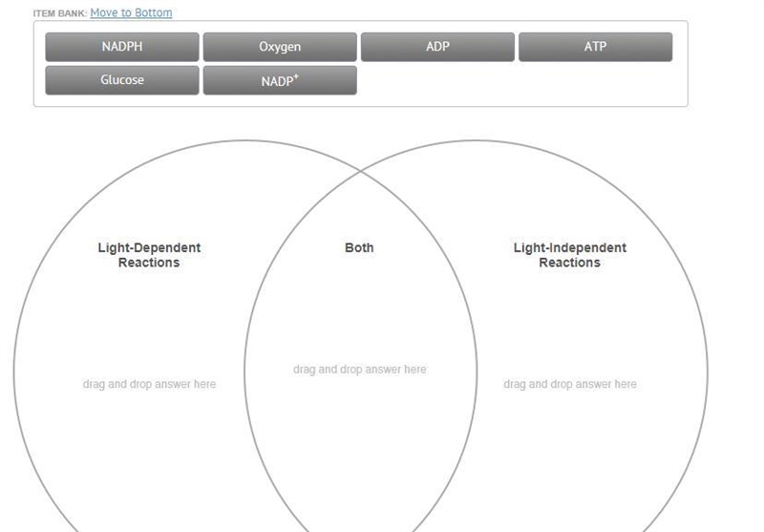Viewport: 764px width, 532px height.
Task: Click the Both heading text
Action: coord(359,247)
